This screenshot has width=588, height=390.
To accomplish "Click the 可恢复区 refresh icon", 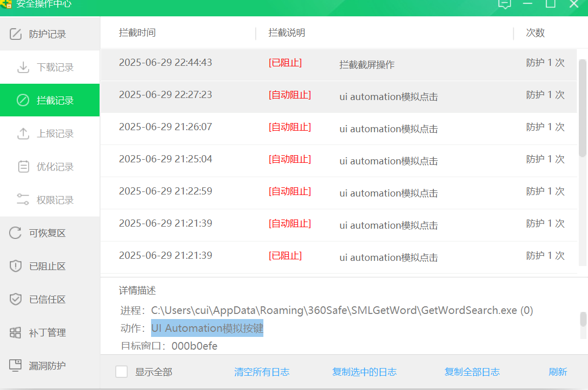I will (16, 233).
